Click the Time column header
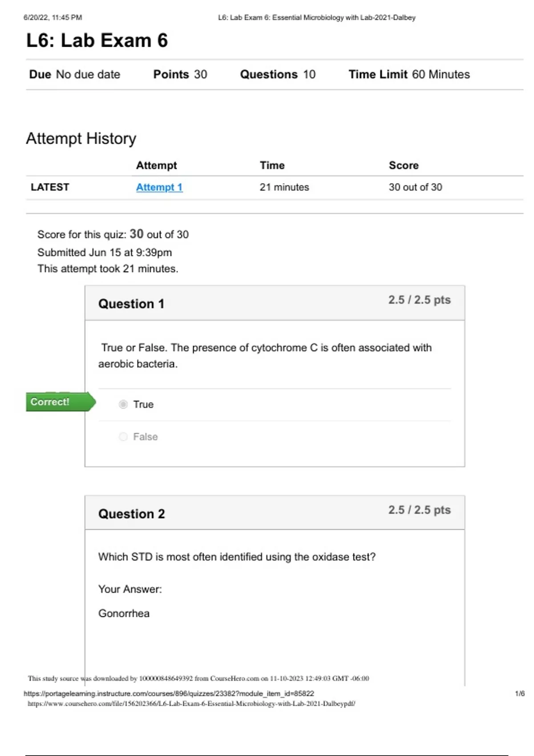534x756 pixels. pyautogui.click(x=272, y=165)
